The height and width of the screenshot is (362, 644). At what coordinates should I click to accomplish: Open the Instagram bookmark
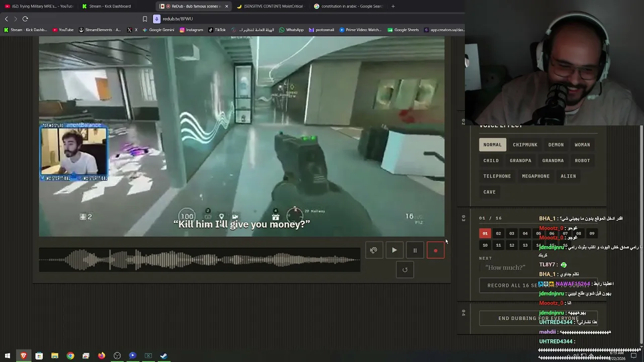click(191, 30)
